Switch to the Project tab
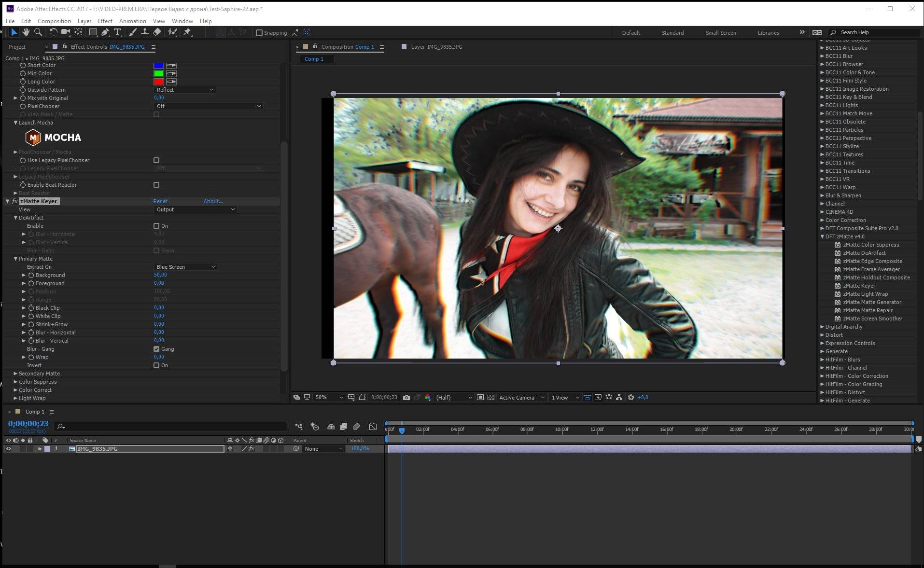The height and width of the screenshot is (568, 924). click(x=17, y=47)
